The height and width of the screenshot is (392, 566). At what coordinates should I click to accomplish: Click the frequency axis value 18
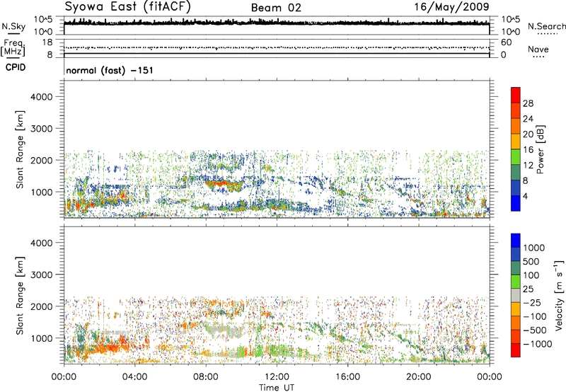pyautogui.click(x=47, y=42)
